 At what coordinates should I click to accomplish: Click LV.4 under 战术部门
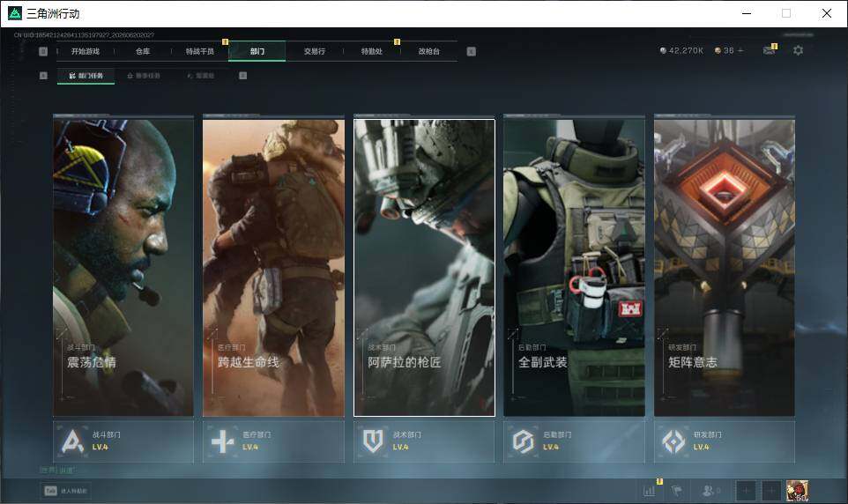coord(401,448)
